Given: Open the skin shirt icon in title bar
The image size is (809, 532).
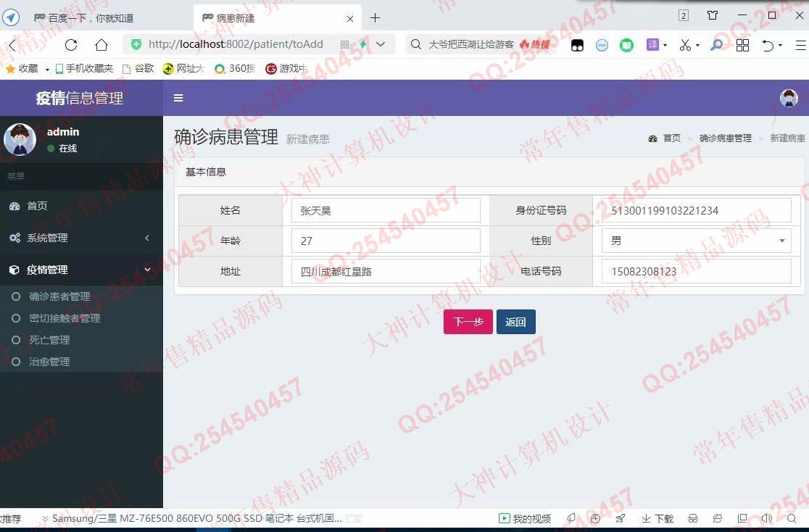Looking at the screenshot, I should pyautogui.click(x=713, y=15).
